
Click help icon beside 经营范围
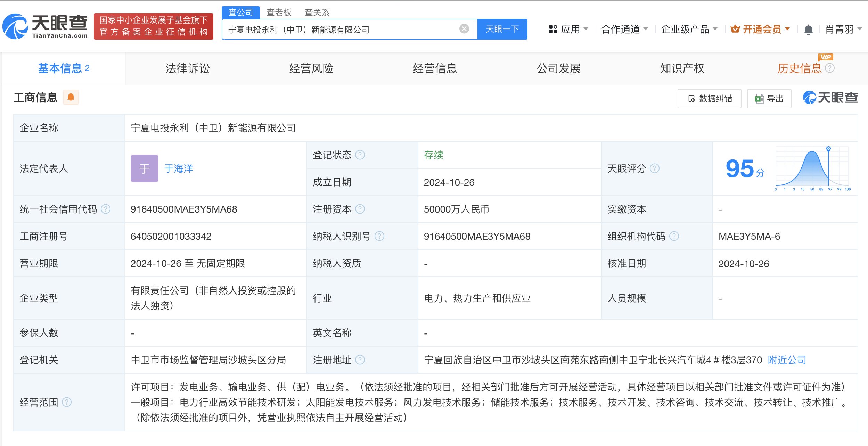click(67, 402)
